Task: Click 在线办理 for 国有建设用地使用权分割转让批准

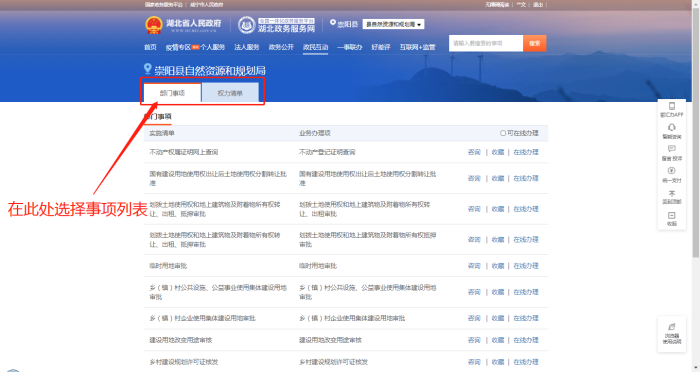Action: coord(526,178)
